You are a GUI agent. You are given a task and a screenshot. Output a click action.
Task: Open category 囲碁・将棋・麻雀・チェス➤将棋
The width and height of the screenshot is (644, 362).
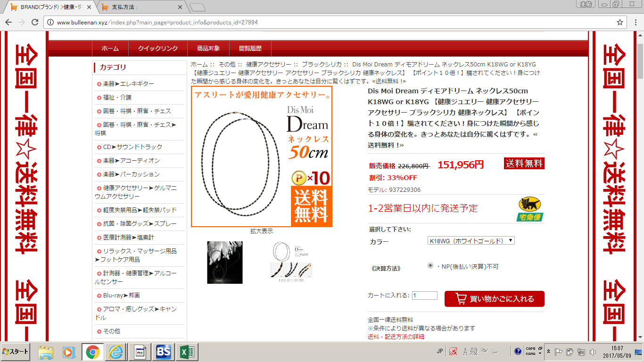coord(136,129)
